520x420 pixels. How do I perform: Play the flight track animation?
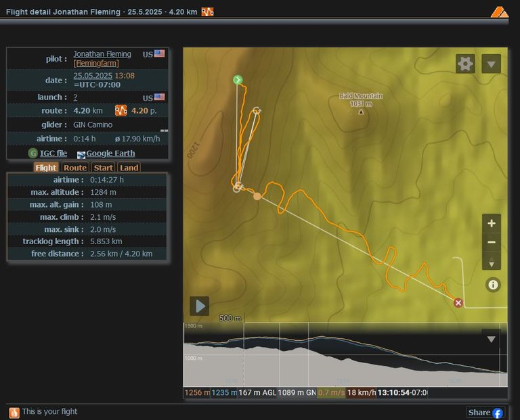199,306
